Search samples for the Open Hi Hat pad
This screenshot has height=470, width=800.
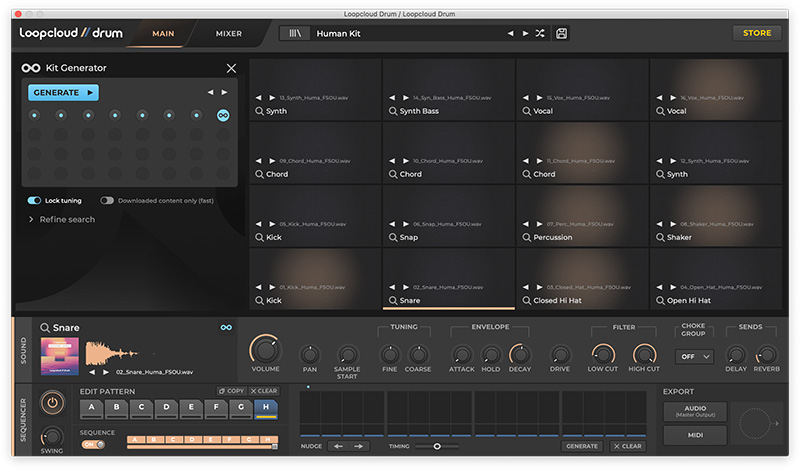[660, 301]
